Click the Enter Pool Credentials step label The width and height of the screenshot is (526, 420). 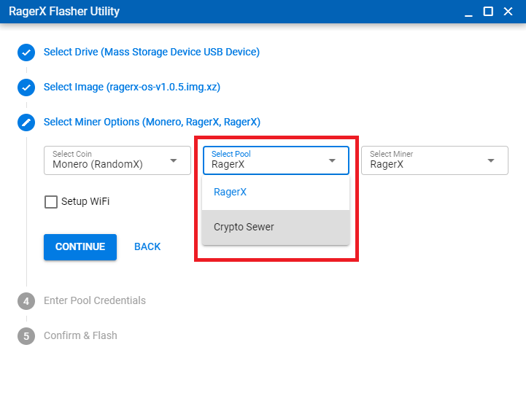[95, 300]
